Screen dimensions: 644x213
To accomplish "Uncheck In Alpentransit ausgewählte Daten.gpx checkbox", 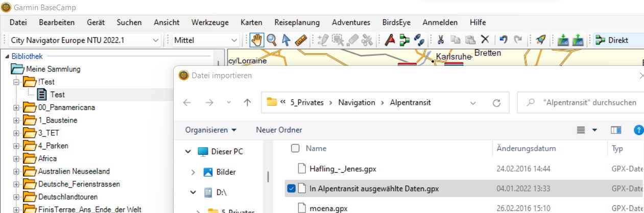I will [291, 188].
